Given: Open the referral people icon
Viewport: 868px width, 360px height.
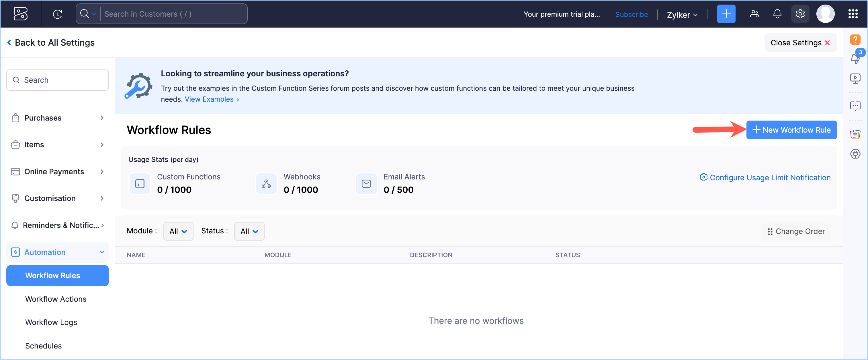Looking at the screenshot, I should [754, 14].
